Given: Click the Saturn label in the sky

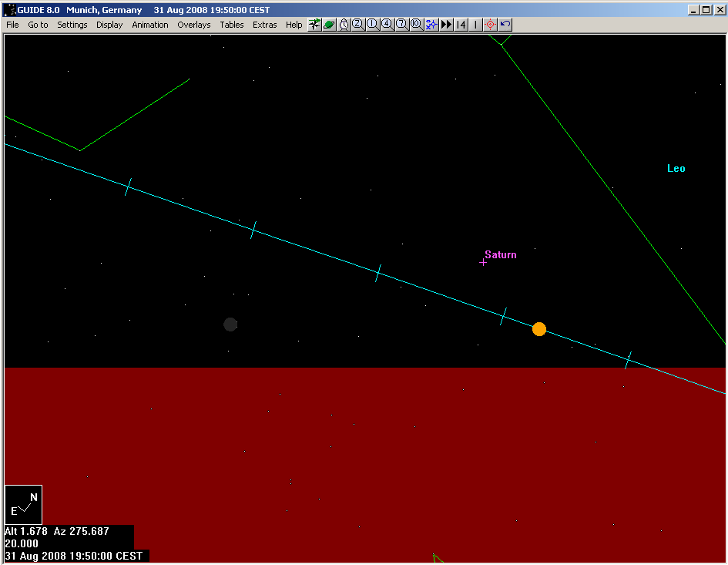Looking at the screenshot, I should point(500,255).
